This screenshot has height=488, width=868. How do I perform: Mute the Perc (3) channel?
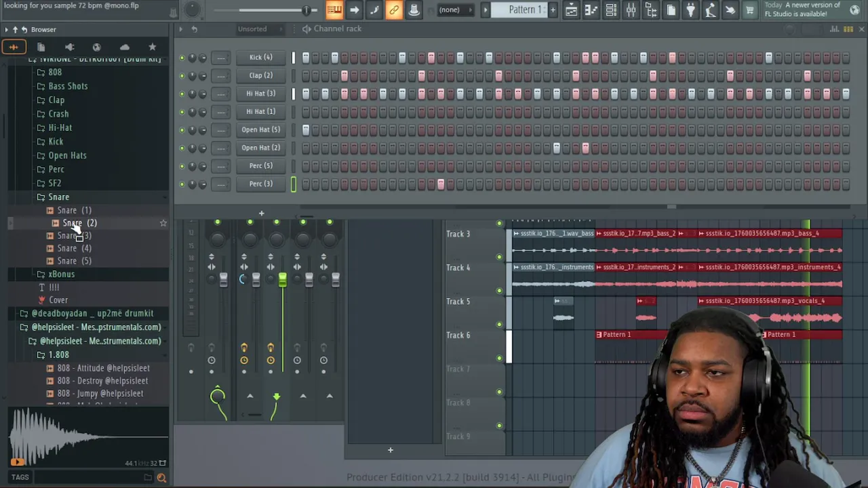[182, 184]
